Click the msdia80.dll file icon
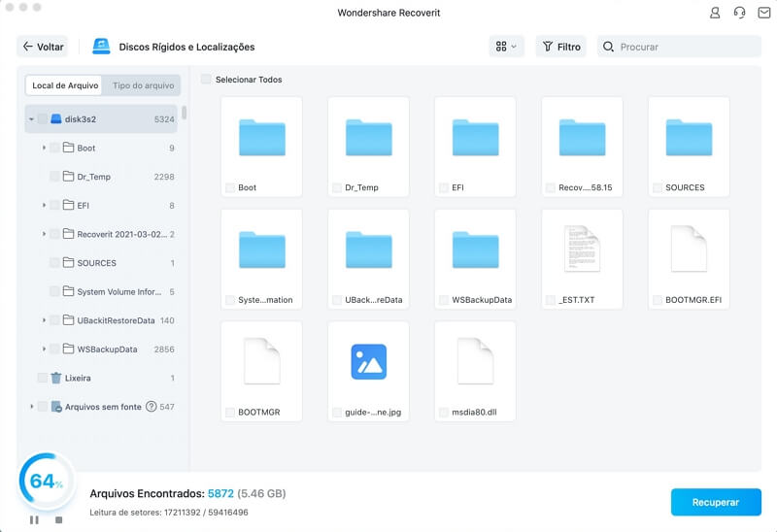Viewport: 777px width, 532px height. 475,361
